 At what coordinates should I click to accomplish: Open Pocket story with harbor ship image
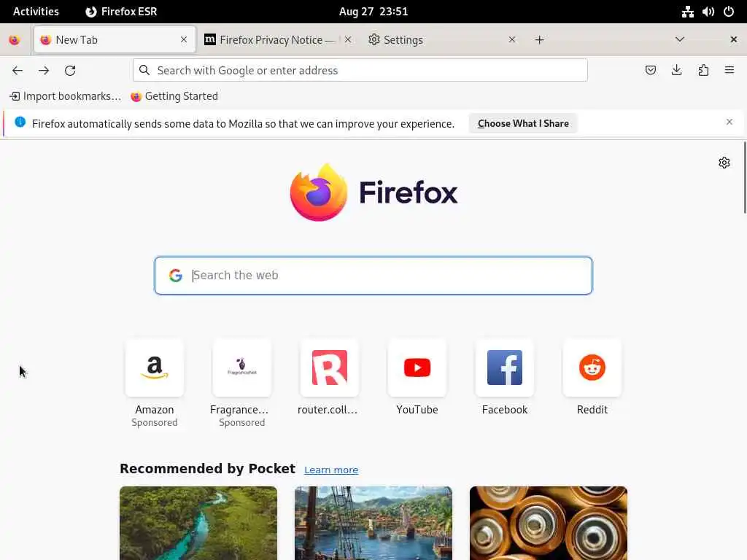click(x=373, y=523)
